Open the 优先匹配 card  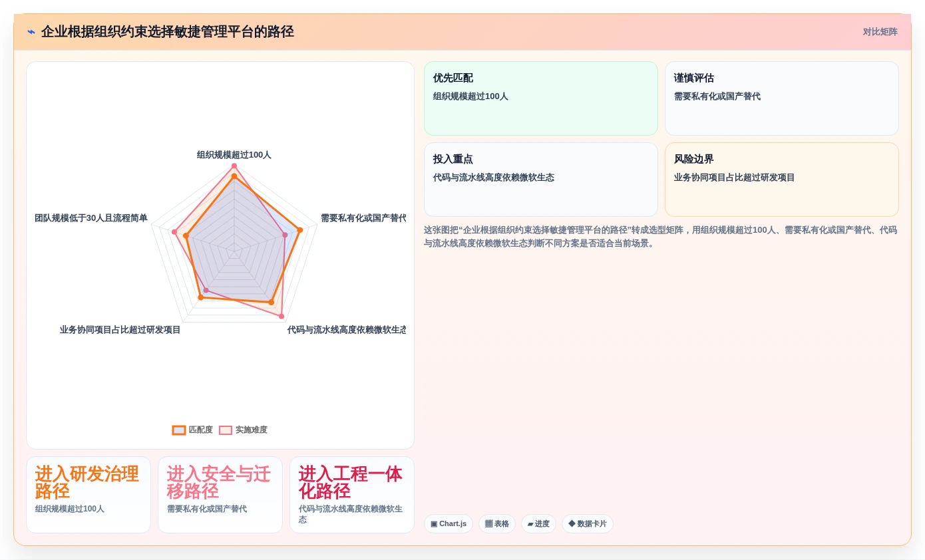click(541, 98)
